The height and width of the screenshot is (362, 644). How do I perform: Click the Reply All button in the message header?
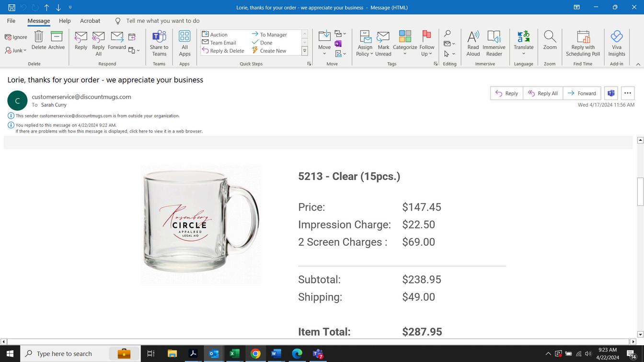click(x=543, y=93)
